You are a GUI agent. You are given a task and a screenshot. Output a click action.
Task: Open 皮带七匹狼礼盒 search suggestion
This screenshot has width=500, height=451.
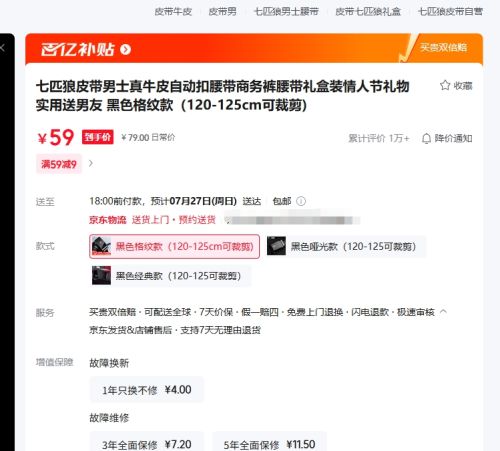(x=368, y=12)
